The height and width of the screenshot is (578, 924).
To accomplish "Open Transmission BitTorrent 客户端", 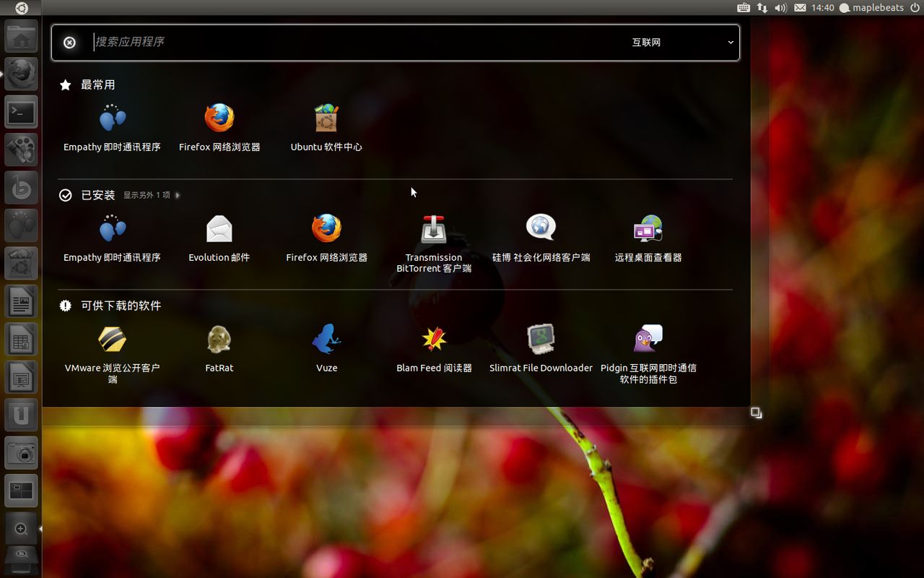I will pos(434,243).
